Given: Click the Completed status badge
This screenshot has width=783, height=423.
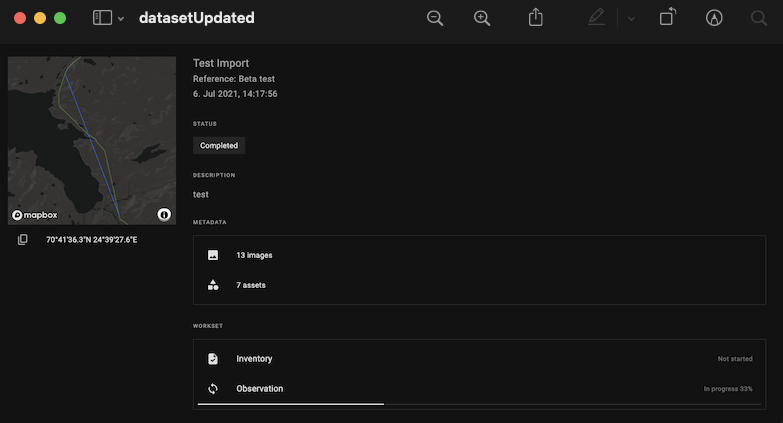Looking at the screenshot, I should pos(219,145).
